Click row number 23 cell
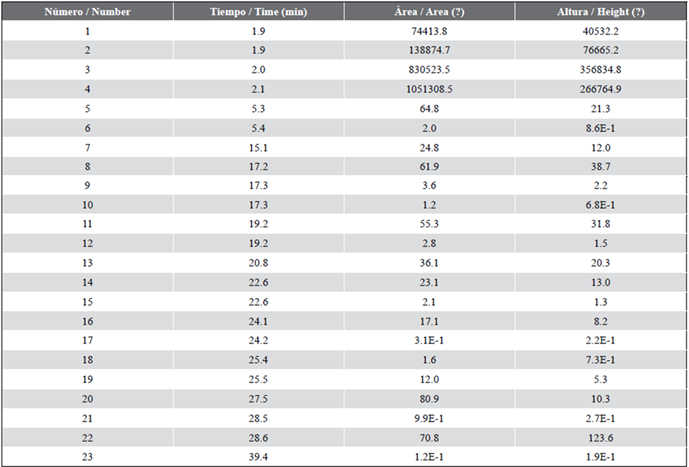The image size is (689, 467). tap(87, 456)
